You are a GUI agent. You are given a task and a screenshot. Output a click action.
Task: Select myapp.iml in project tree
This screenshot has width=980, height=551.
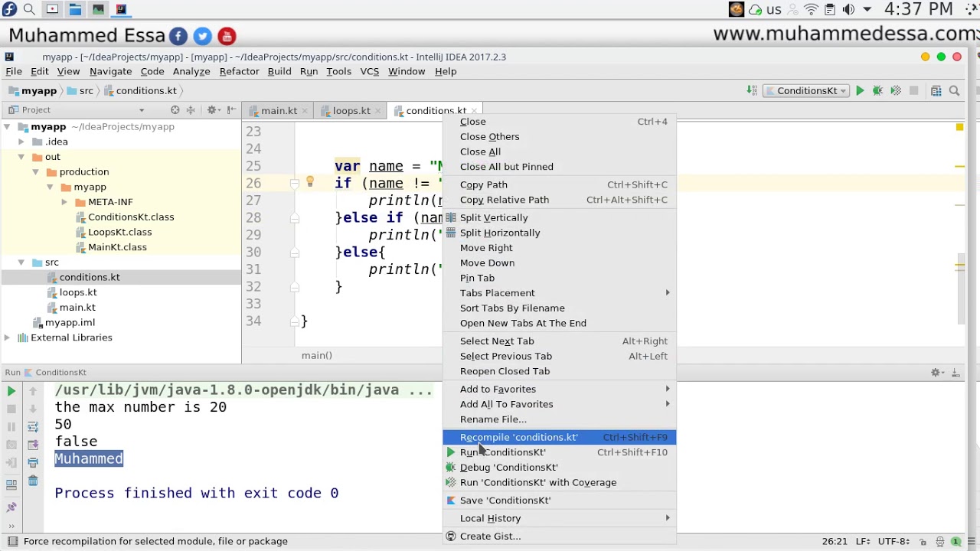(70, 322)
